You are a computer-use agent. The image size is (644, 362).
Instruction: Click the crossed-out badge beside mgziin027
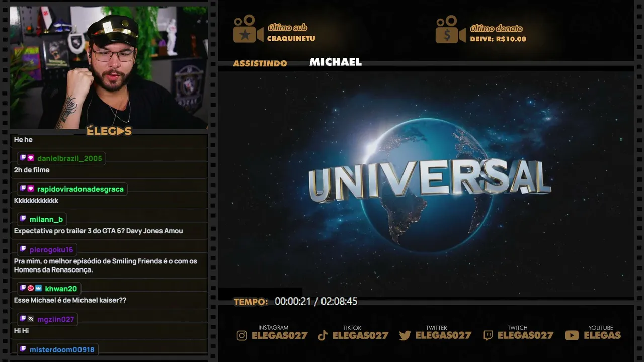31,319
